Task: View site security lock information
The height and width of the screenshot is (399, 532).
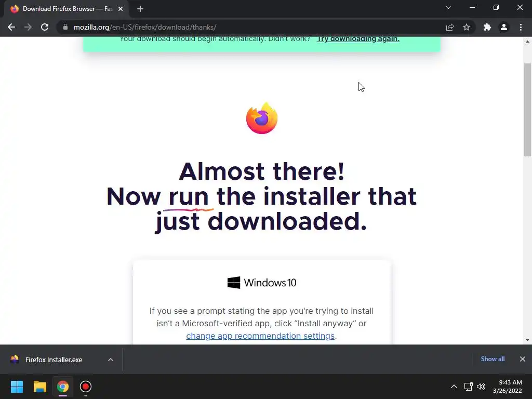Action: coord(65,27)
